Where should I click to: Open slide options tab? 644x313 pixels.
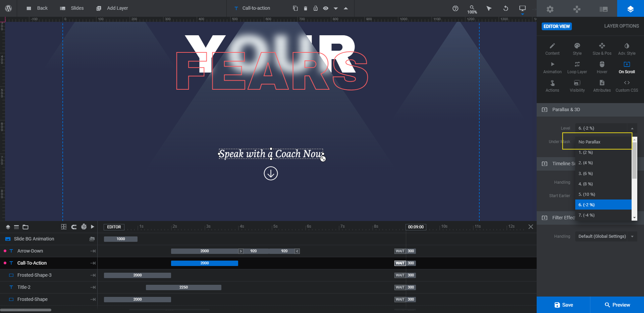coord(604,9)
